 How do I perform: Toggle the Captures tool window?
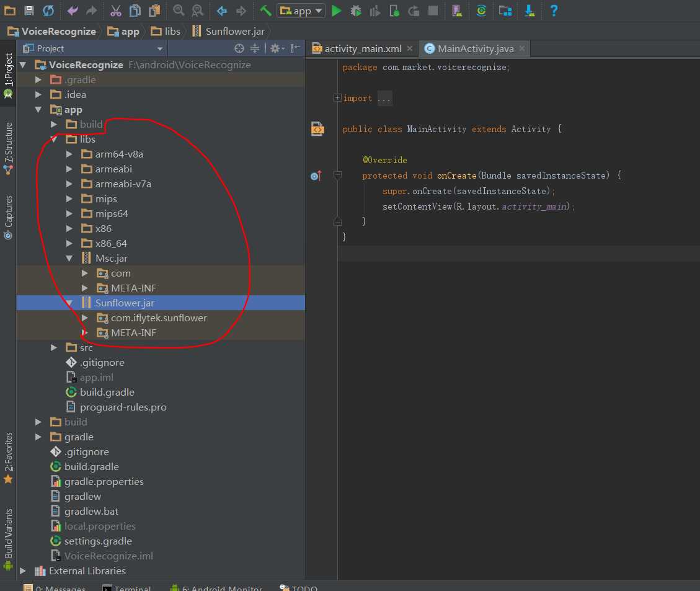(x=8, y=217)
